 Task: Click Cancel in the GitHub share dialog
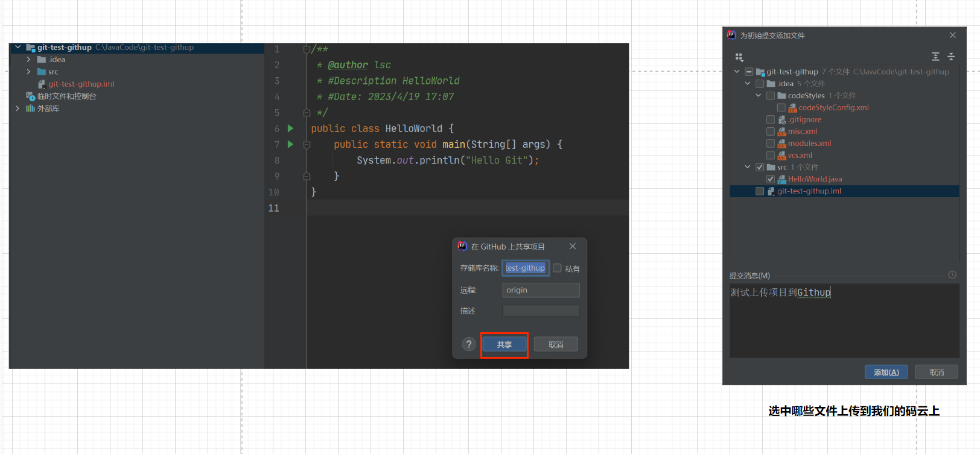pyautogui.click(x=556, y=344)
